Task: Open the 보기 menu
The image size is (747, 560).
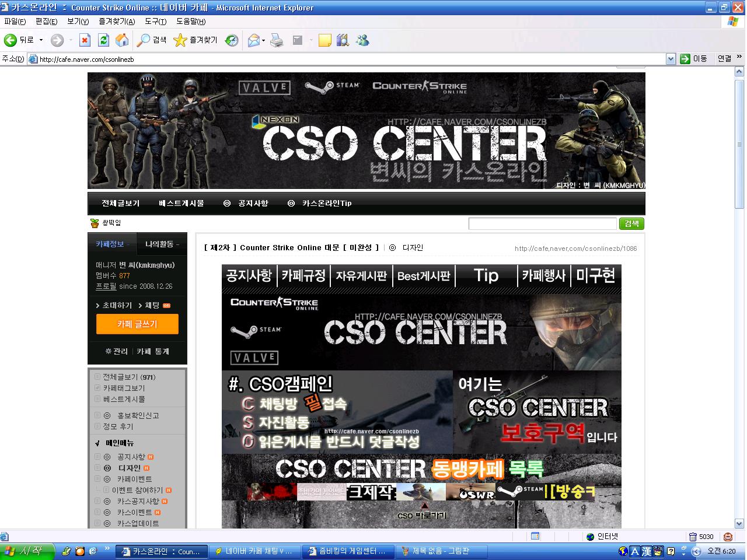Action: tap(78, 22)
